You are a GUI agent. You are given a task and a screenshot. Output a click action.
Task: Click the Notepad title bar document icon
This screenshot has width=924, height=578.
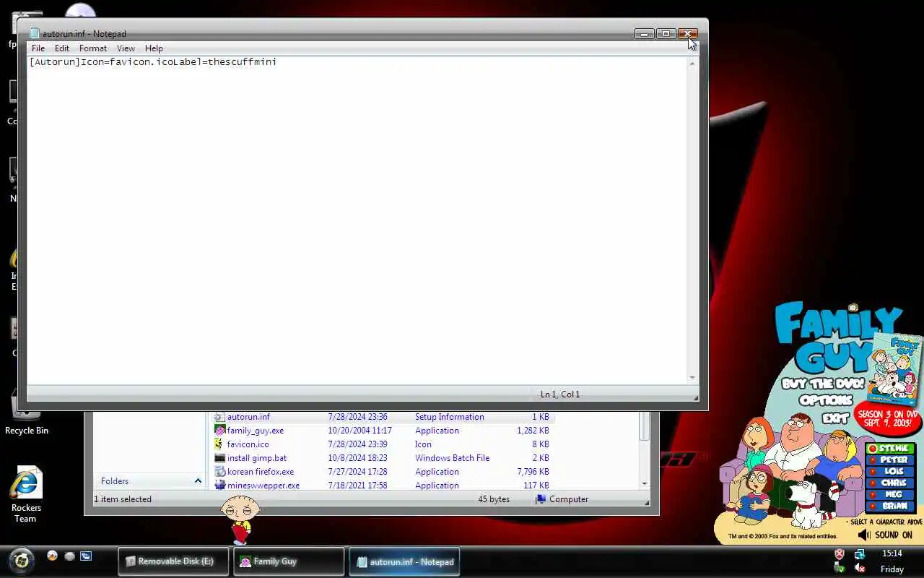click(34, 33)
